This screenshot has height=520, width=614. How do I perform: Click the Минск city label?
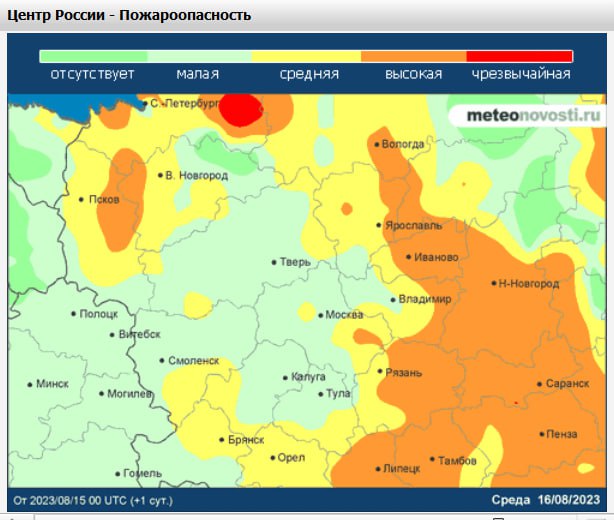(52, 384)
